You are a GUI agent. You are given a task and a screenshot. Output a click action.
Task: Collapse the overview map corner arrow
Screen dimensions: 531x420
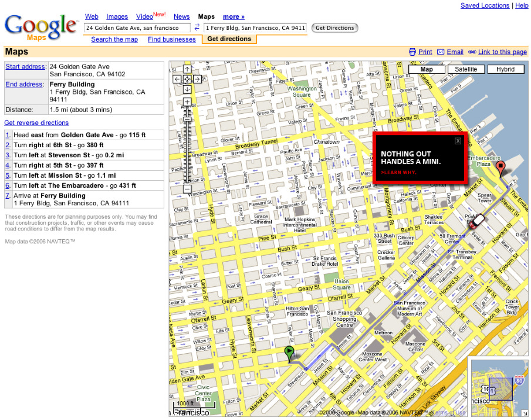[x=524, y=412]
